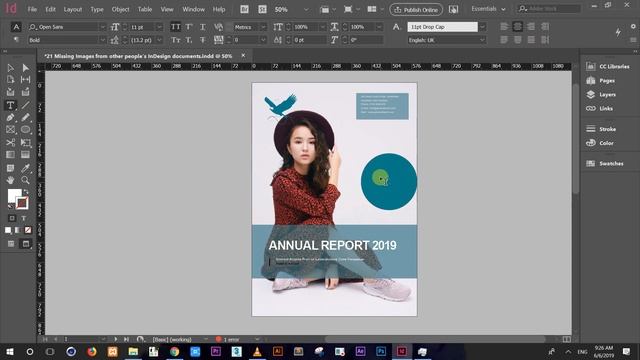
Task: Open the Links panel
Action: (x=600, y=109)
